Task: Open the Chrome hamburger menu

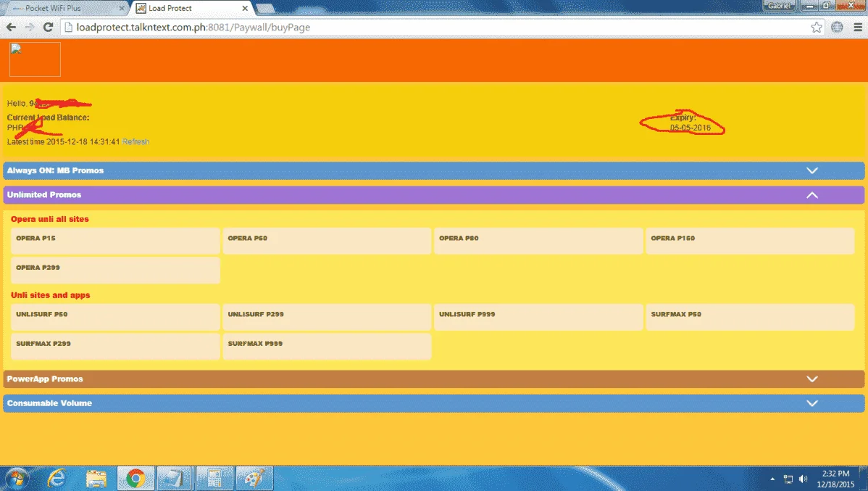Action: coord(857,27)
